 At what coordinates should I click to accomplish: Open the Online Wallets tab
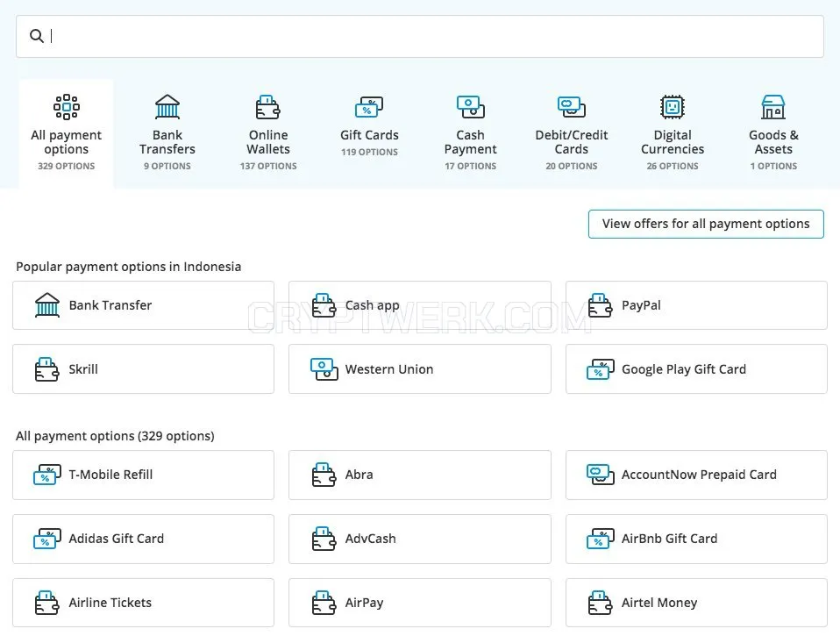[268, 133]
